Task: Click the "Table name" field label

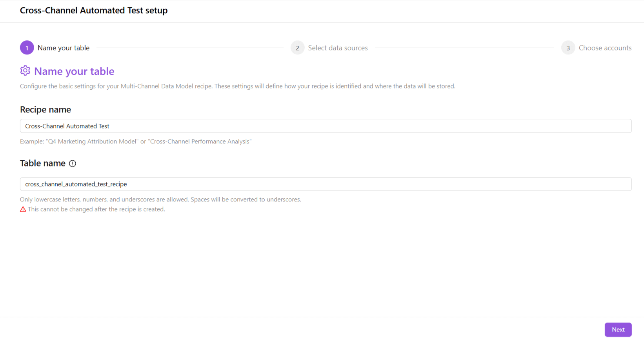Action: point(43,163)
